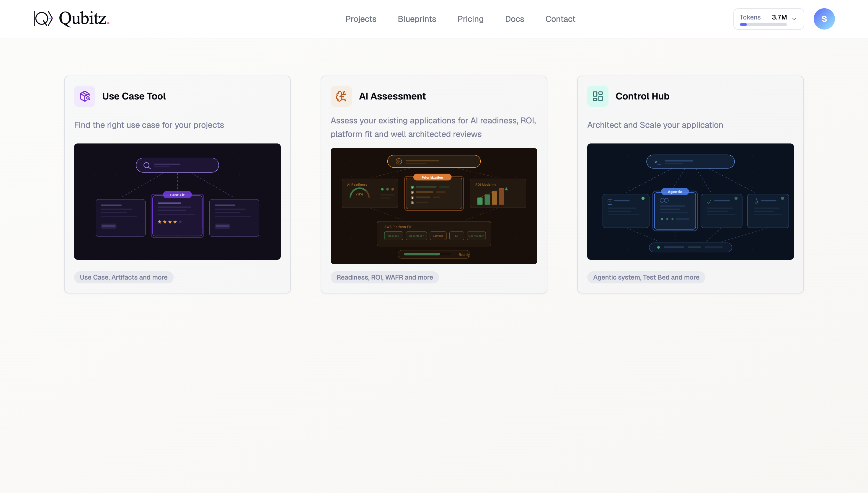Open the Projects nav item
This screenshot has height=493, width=868.
[360, 19]
